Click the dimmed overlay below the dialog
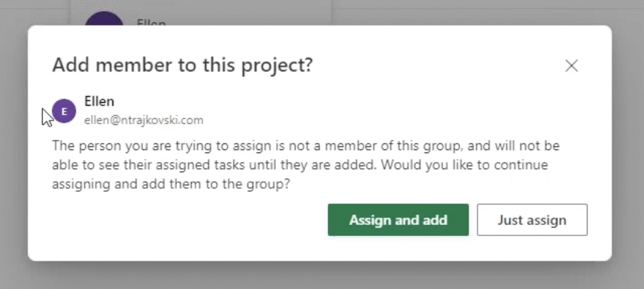The height and width of the screenshot is (289, 644). (320, 275)
